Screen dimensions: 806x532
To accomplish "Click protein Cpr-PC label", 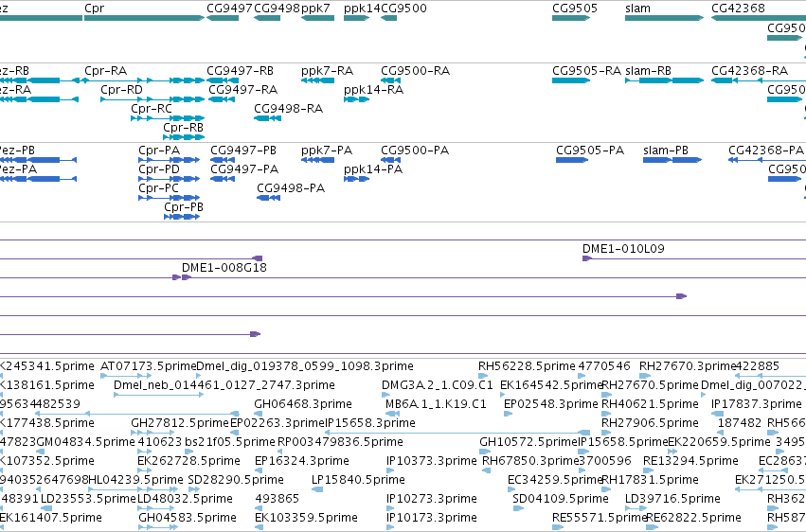I will click(159, 188).
